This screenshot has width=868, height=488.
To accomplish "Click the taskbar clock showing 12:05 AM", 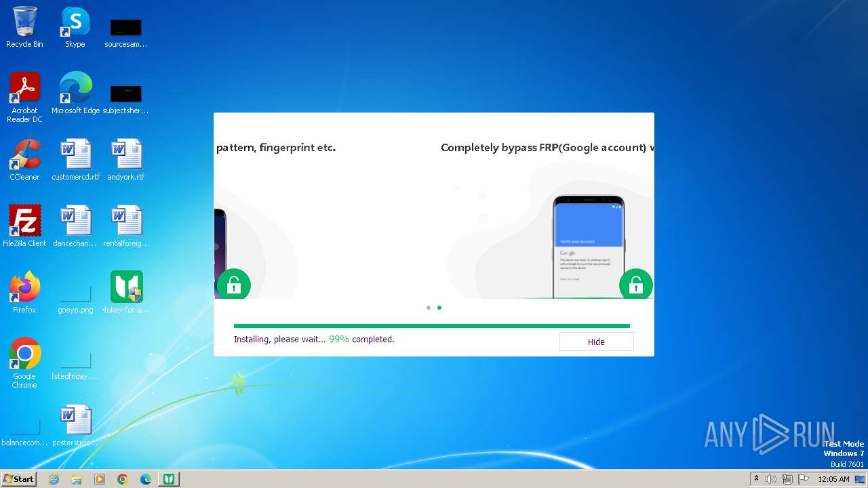I will tap(833, 479).
